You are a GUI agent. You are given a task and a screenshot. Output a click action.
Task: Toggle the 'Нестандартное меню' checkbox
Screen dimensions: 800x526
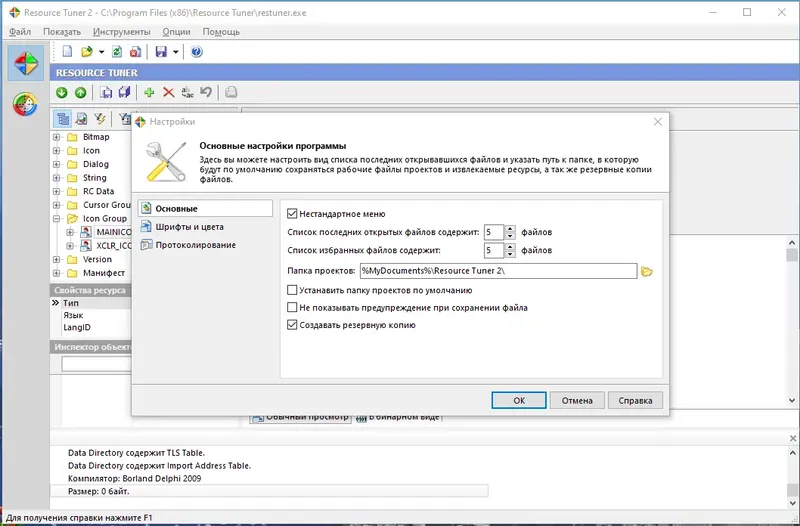[292, 214]
